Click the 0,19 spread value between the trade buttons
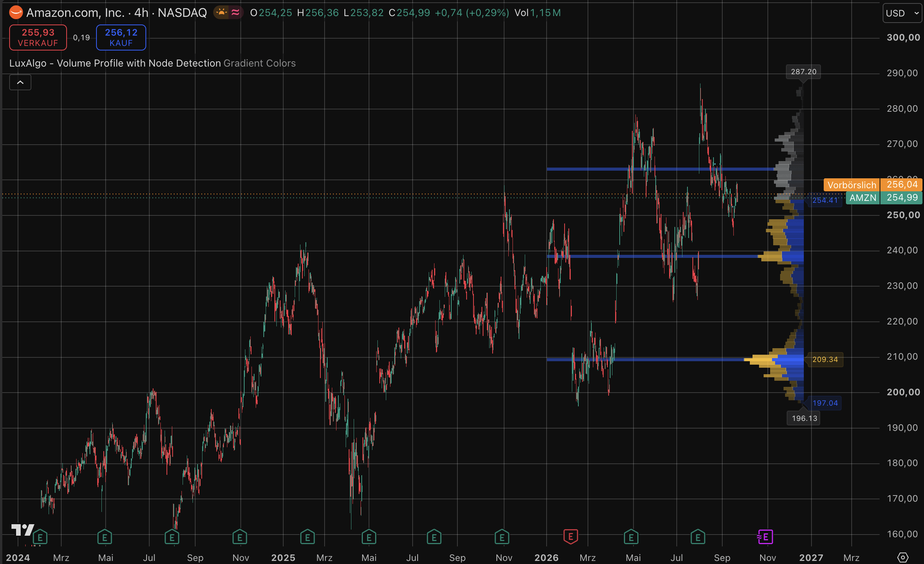The image size is (924, 564). click(x=82, y=37)
